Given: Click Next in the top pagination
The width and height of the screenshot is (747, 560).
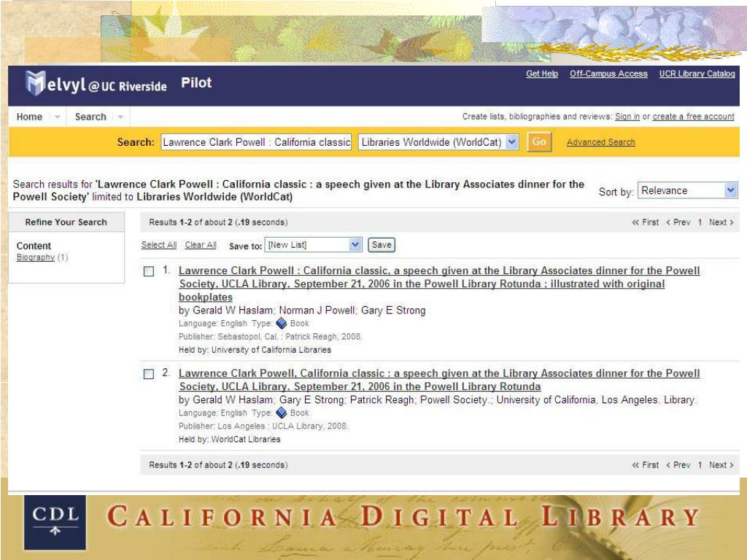Looking at the screenshot, I should (721, 222).
